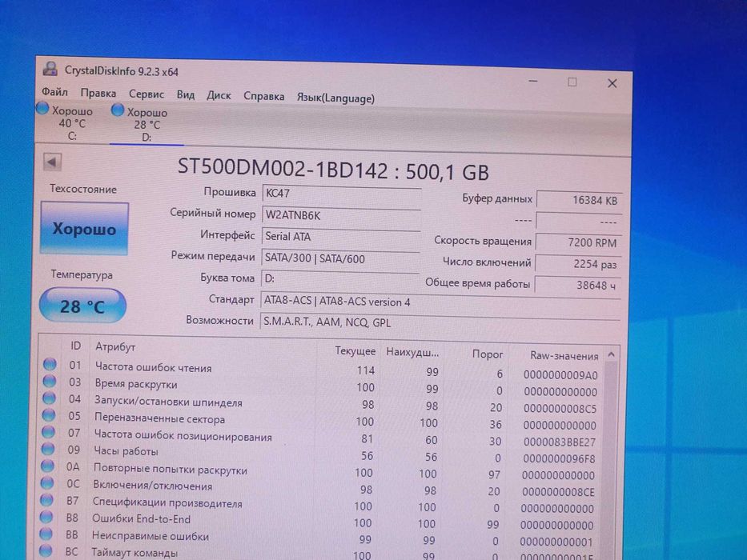Open the Диск menu

pyautogui.click(x=219, y=96)
